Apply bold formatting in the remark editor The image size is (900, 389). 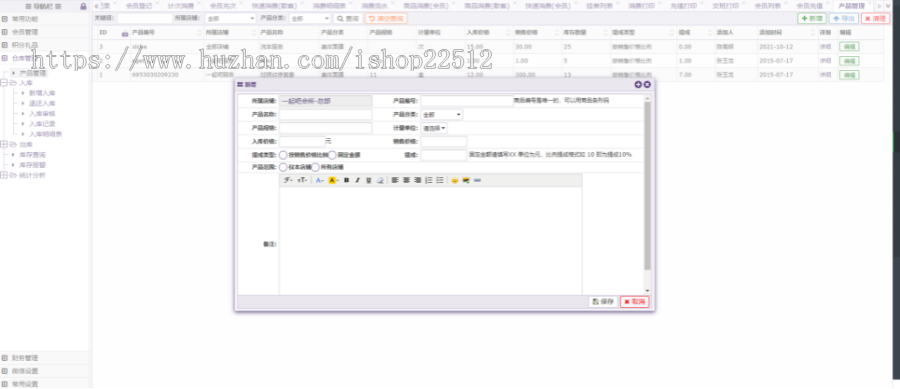click(346, 180)
